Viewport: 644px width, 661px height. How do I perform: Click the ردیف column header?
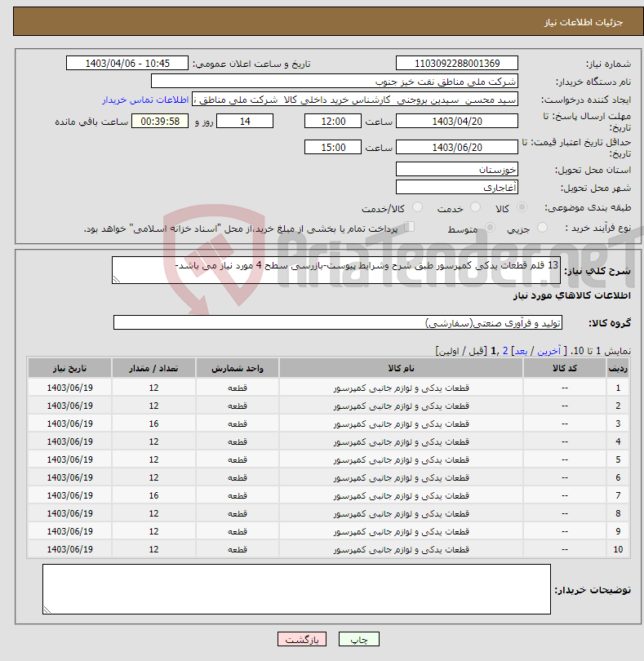tap(618, 368)
